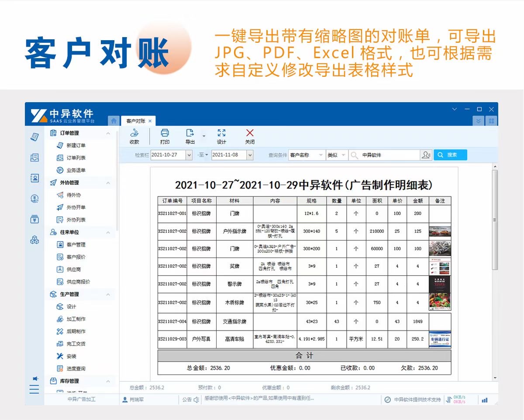Click the speaker icon next to 公告
This screenshot has width=524, height=420.
(x=196, y=399)
